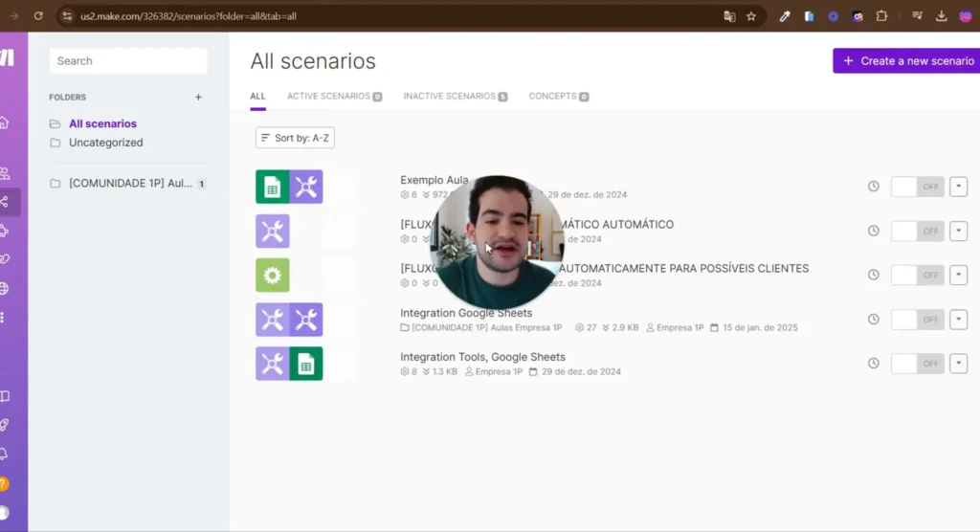The image size is (980, 532).
Task: Open dropdown arrow for Integration Tools, Google Sheets
Action: (x=958, y=364)
